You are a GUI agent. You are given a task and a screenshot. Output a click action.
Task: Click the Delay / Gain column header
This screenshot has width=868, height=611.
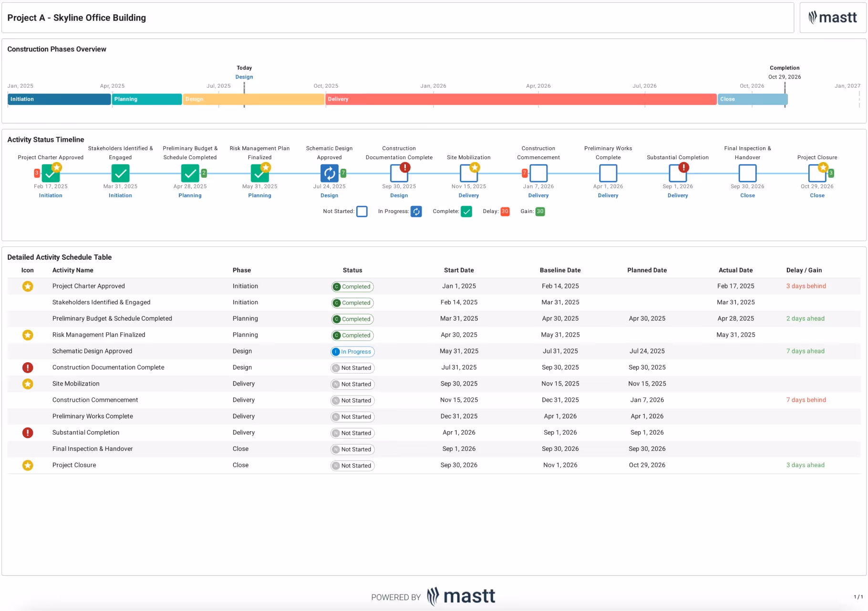click(x=804, y=270)
